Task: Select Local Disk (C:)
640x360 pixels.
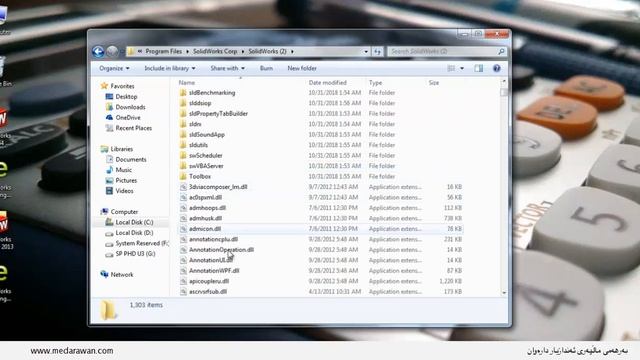Action: (x=134, y=222)
